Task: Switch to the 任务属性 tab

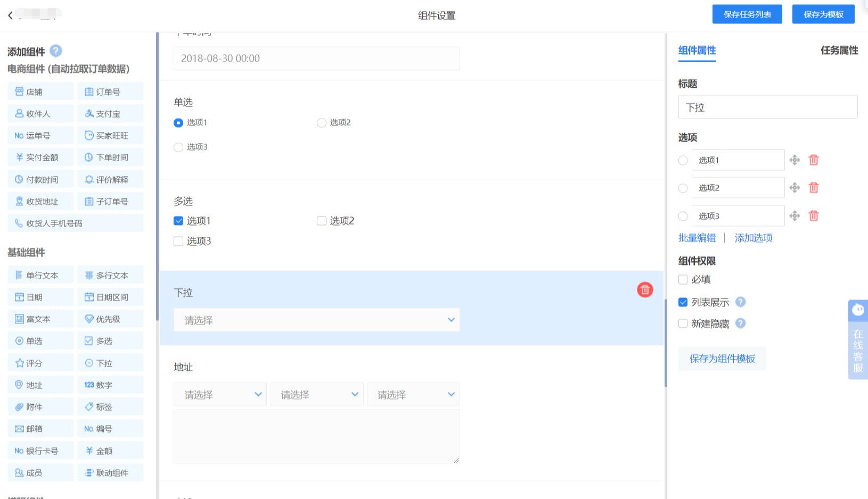Action: click(839, 51)
